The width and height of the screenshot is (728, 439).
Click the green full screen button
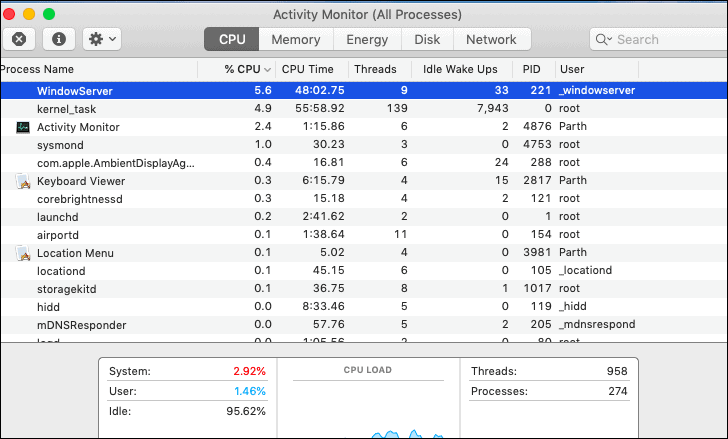coord(49,14)
